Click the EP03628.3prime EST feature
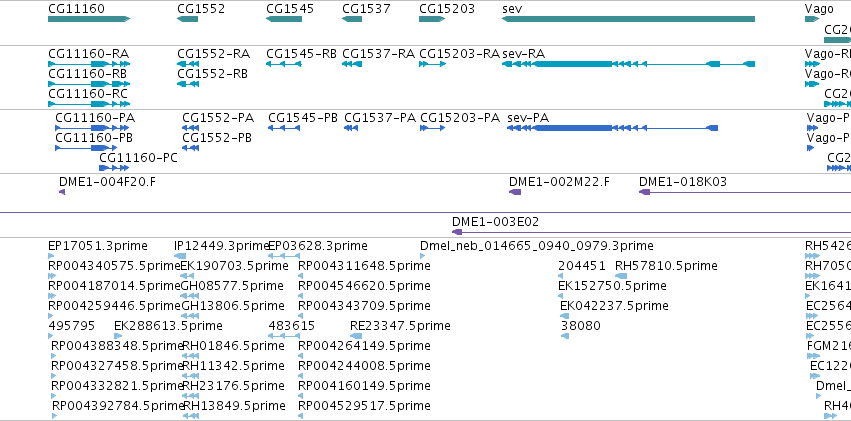The height and width of the screenshot is (421, 851). tap(284, 256)
